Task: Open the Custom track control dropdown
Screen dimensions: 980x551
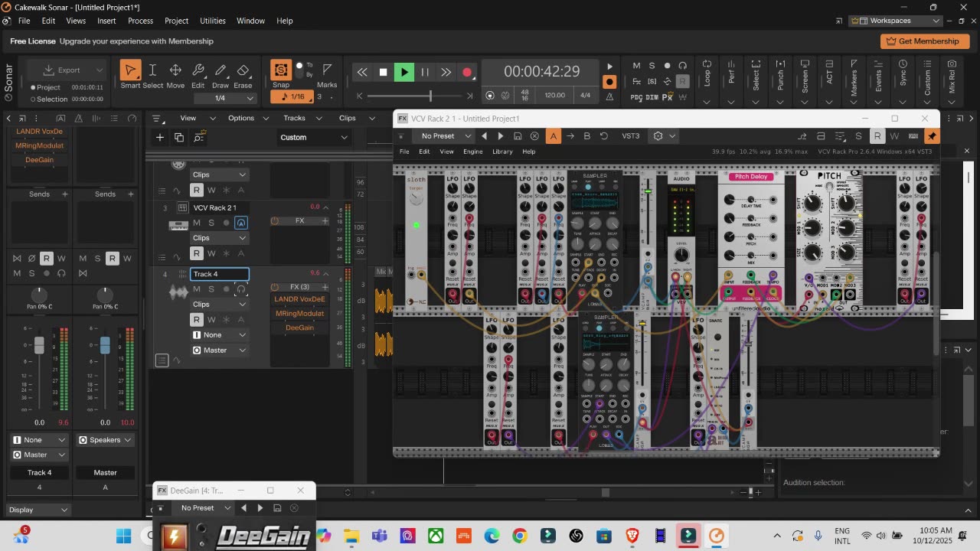Action: [314, 138]
